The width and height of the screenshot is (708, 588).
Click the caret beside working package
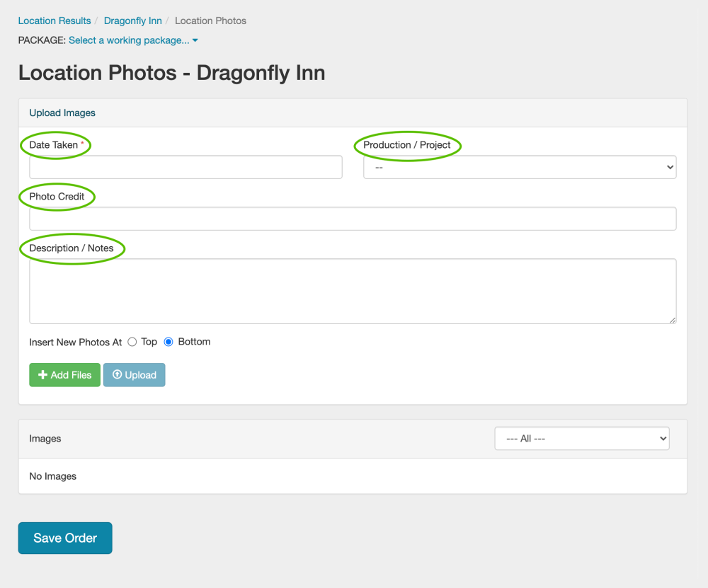(195, 40)
